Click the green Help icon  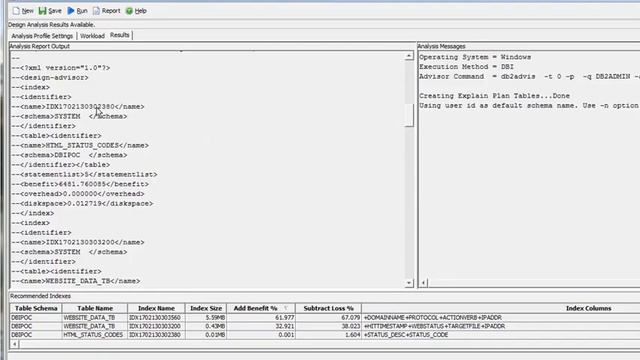(x=129, y=11)
